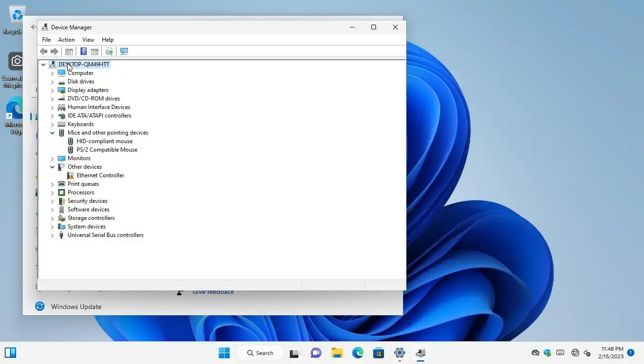This screenshot has width=644, height=364.
Task: Select the Ethernet Controller with warning
Action: (100, 175)
